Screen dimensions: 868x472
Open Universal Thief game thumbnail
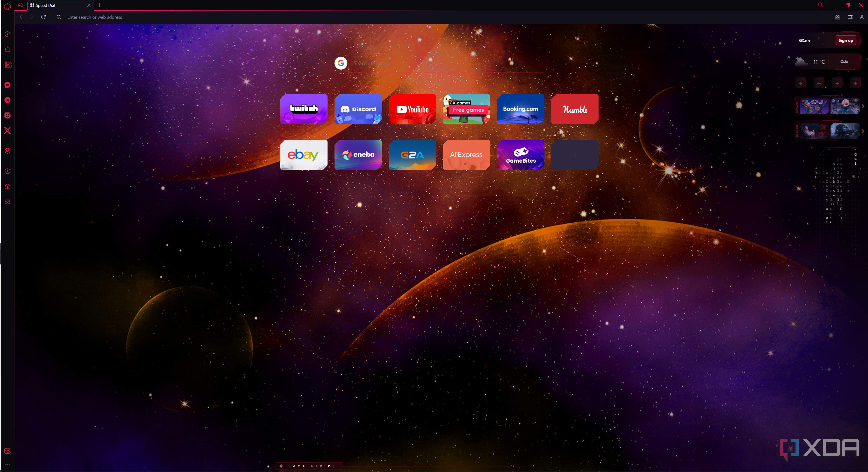coord(845,106)
